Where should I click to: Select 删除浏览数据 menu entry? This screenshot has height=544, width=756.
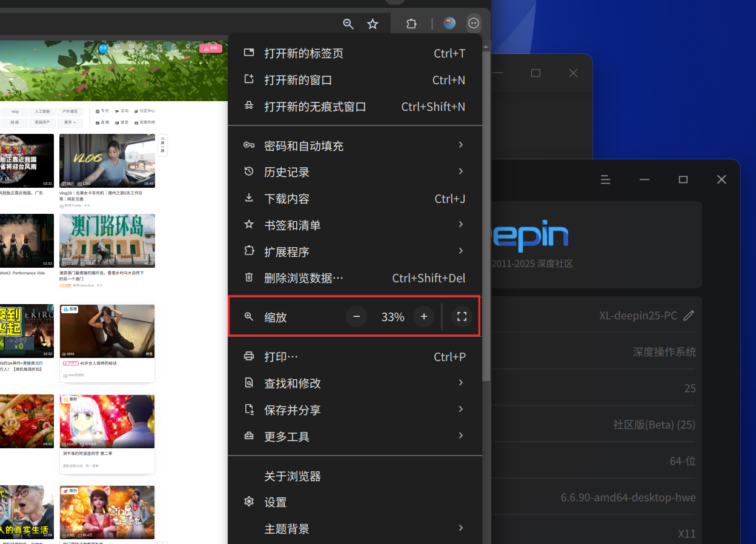[x=355, y=278]
